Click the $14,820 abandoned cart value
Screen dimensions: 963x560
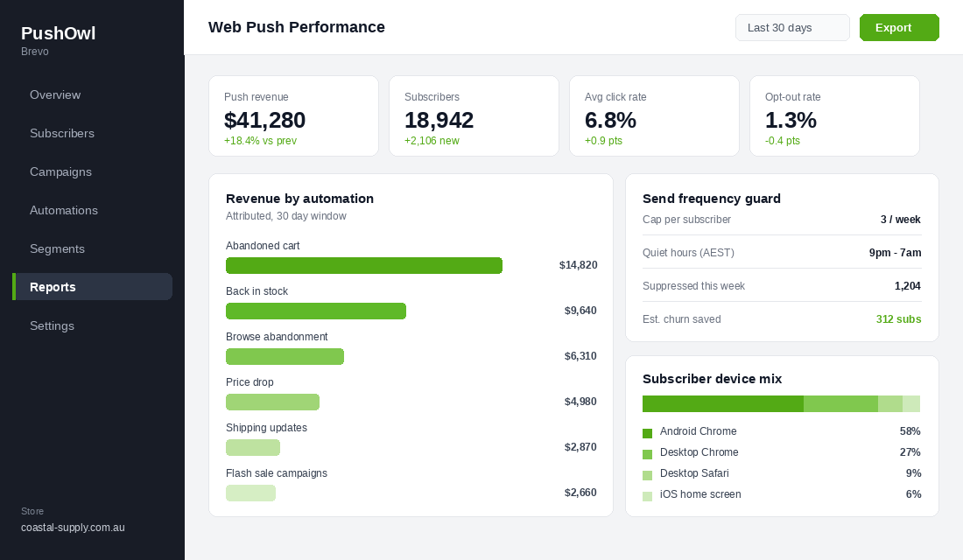578,265
